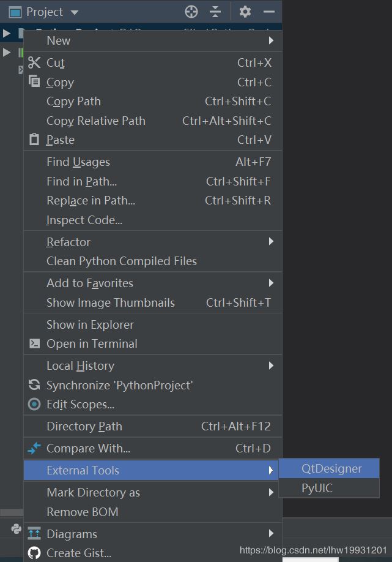This screenshot has height=562, width=392.
Task: Click the clipboard icon beside Paste
Action: pyautogui.click(x=34, y=140)
